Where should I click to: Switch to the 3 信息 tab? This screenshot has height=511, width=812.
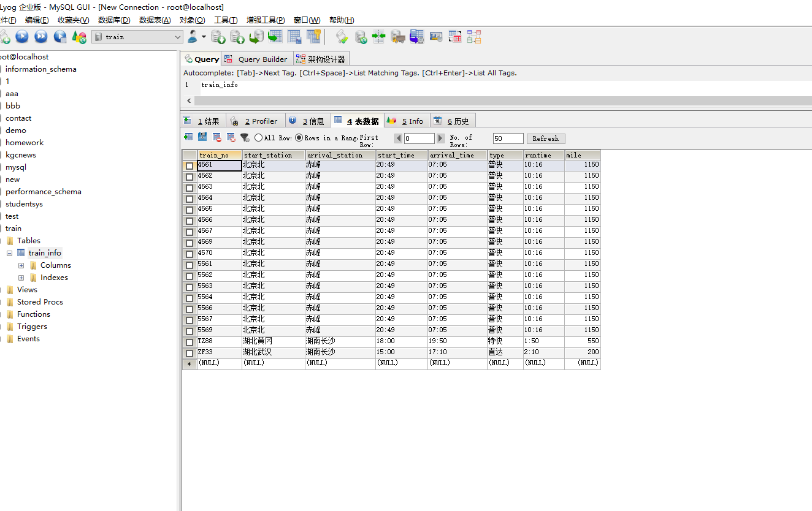(308, 121)
